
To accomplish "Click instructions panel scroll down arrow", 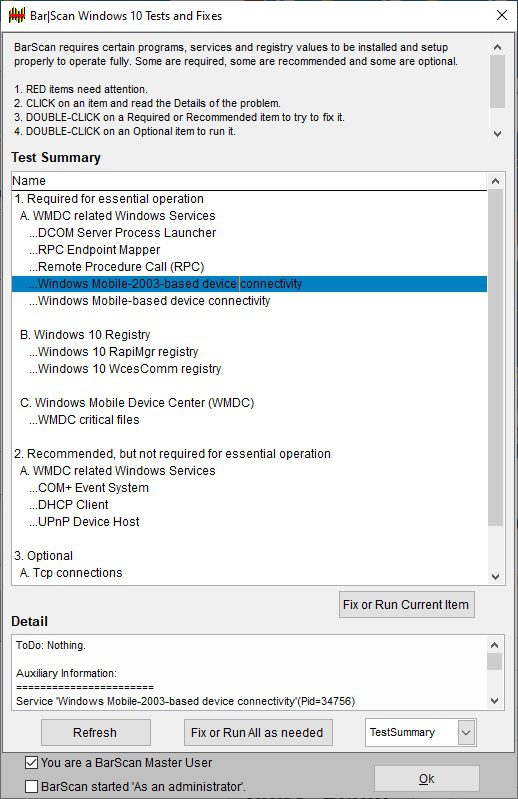I will (x=497, y=134).
